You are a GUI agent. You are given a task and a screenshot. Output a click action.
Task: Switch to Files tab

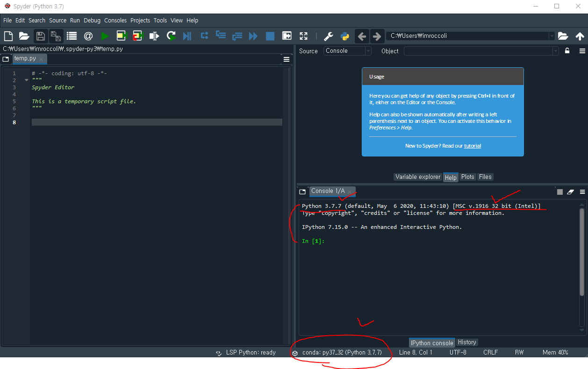485,177
